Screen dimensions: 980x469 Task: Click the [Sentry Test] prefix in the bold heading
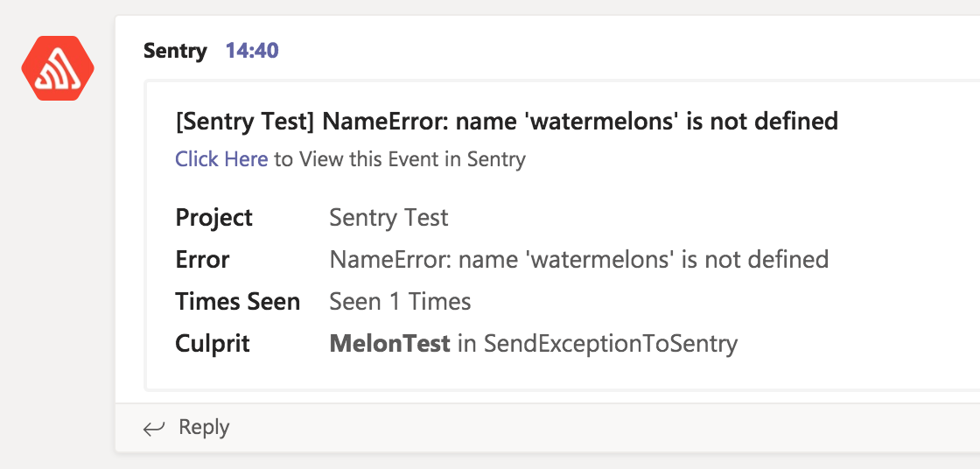pos(245,122)
